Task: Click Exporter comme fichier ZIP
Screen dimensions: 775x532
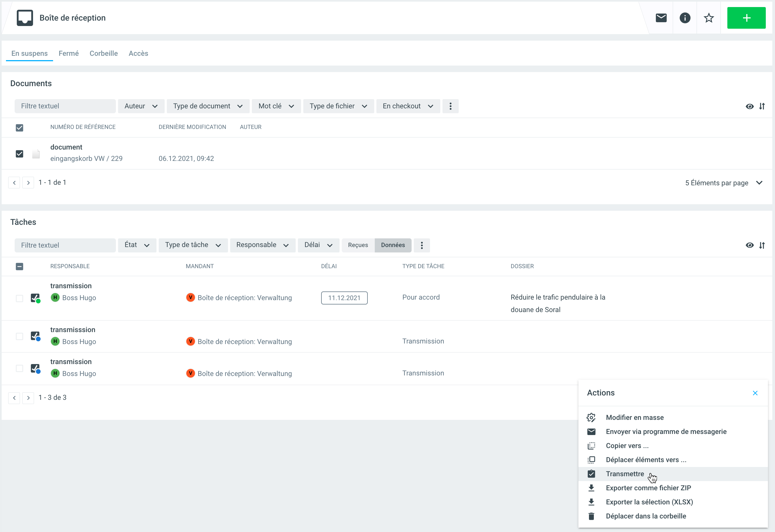Action: 648,488
